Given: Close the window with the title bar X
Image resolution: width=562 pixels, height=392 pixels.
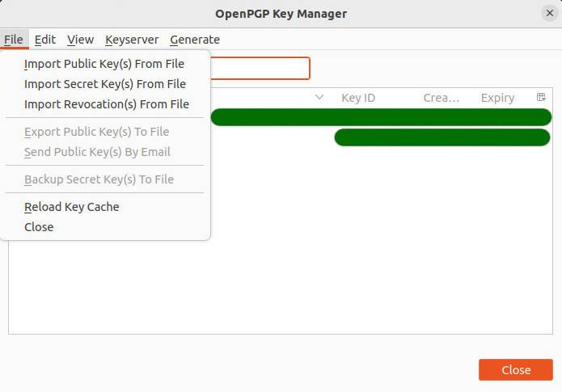Looking at the screenshot, I should click(550, 13).
